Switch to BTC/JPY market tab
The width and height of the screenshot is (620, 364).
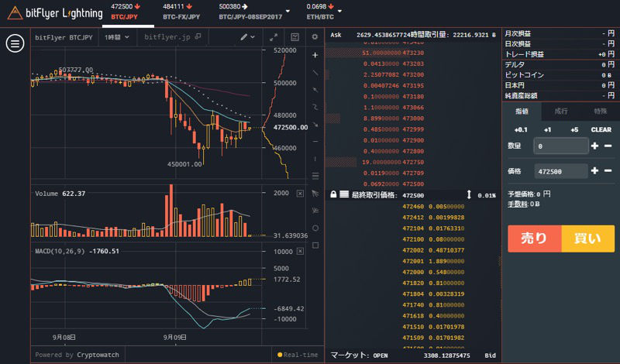coord(126,12)
